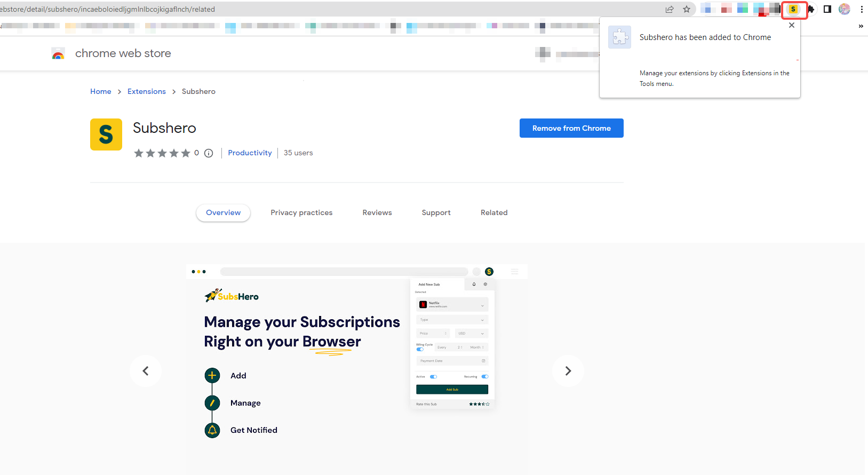Click the Subshero extension icon in toolbar
Image resolution: width=868 pixels, height=475 pixels.
pyautogui.click(x=793, y=9)
